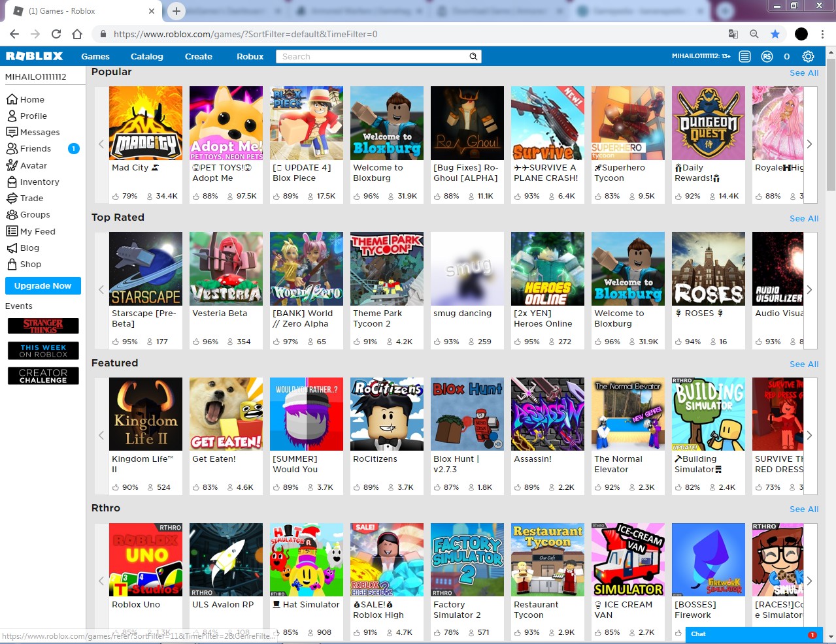The image size is (836, 644).
Task: Open the Trade sidebar icon
Action: pos(12,198)
